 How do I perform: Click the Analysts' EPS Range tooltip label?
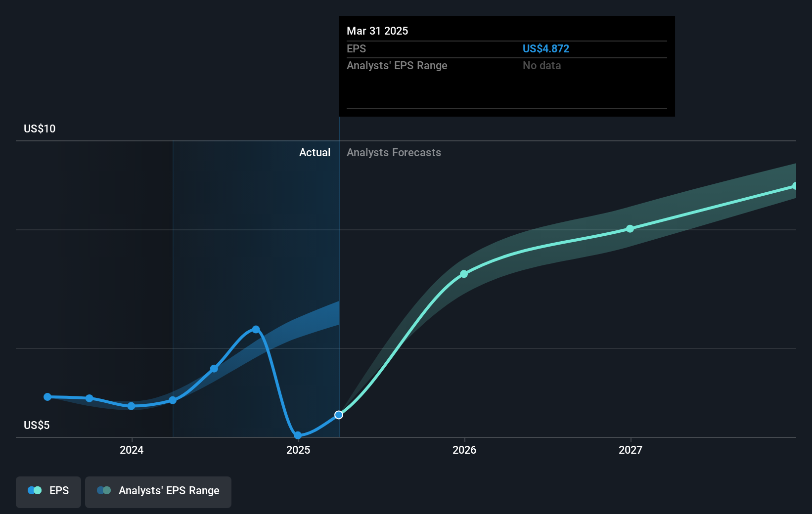point(397,65)
